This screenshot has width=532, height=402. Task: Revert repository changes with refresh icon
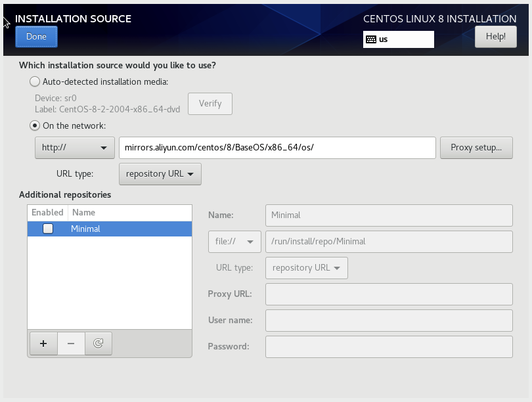coord(99,344)
